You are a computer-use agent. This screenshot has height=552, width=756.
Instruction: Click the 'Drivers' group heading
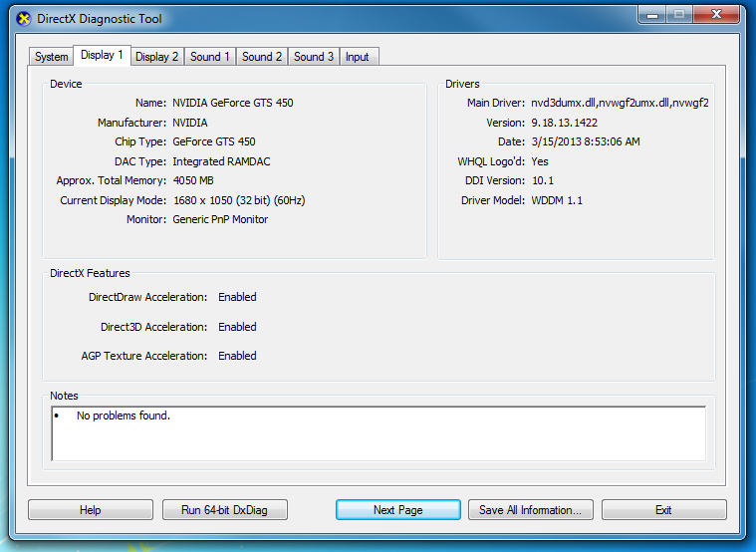[462, 84]
